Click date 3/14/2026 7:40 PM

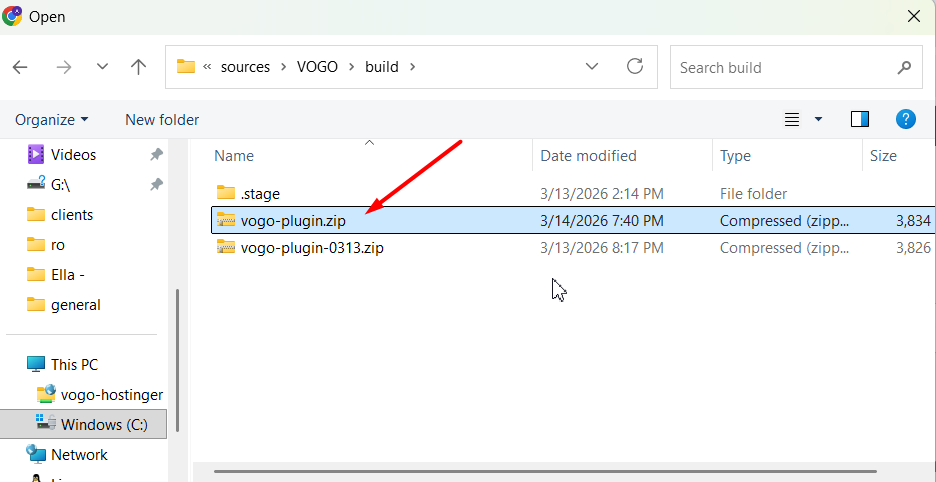coord(602,221)
